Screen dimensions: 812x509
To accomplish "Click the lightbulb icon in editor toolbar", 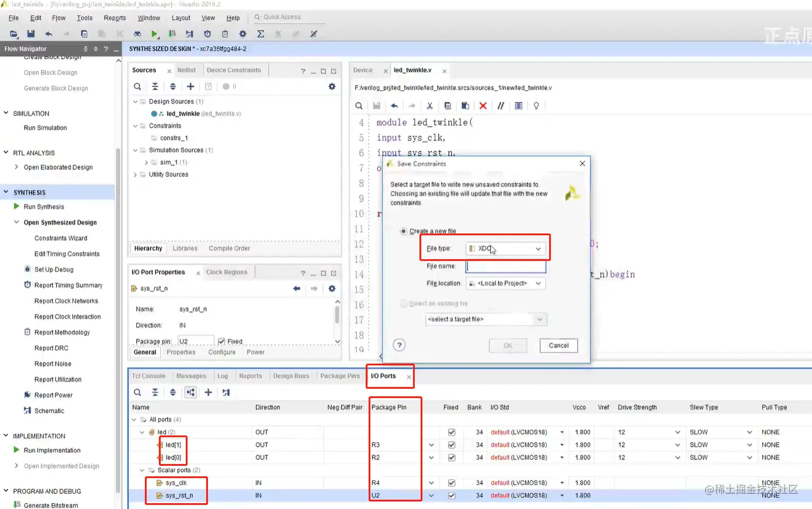I will tap(536, 106).
